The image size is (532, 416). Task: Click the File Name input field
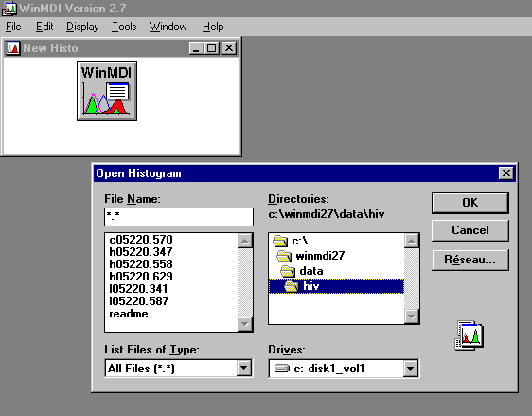pyautogui.click(x=179, y=217)
